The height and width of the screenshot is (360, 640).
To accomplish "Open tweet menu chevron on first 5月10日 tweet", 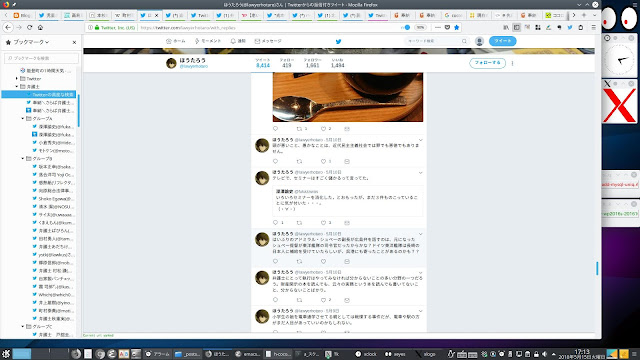I will [420, 140].
